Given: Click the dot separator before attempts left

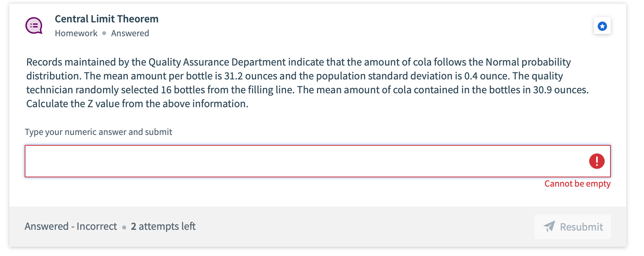Looking at the screenshot, I should (x=124, y=227).
